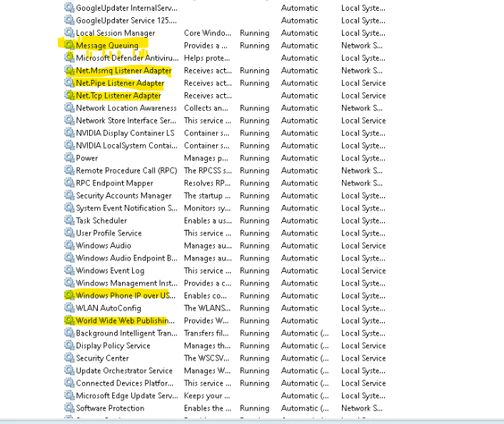Viewport: 504px width, 424px height.
Task: Click Network S... in the Software Protection row
Action: pos(362,408)
